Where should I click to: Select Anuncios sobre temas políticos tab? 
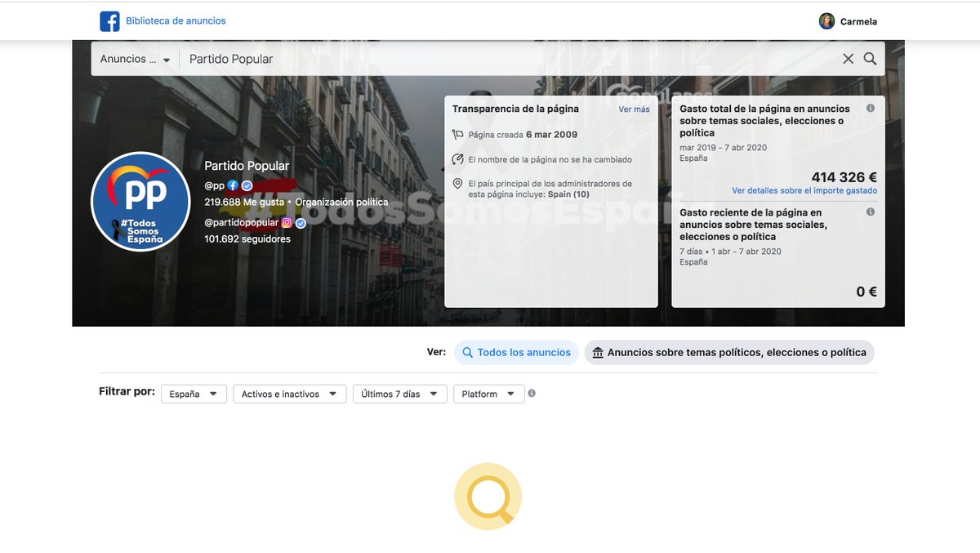click(729, 353)
